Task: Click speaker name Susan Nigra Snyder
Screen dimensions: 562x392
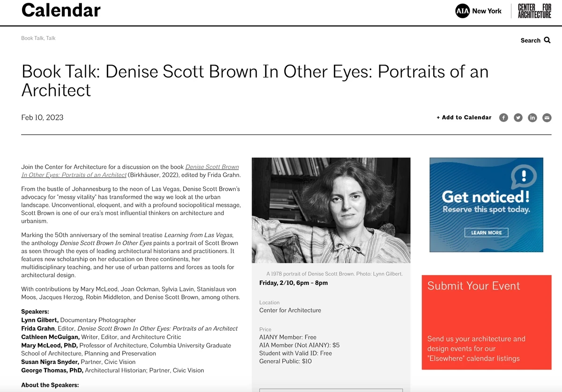Action: [x=50, y=362]
